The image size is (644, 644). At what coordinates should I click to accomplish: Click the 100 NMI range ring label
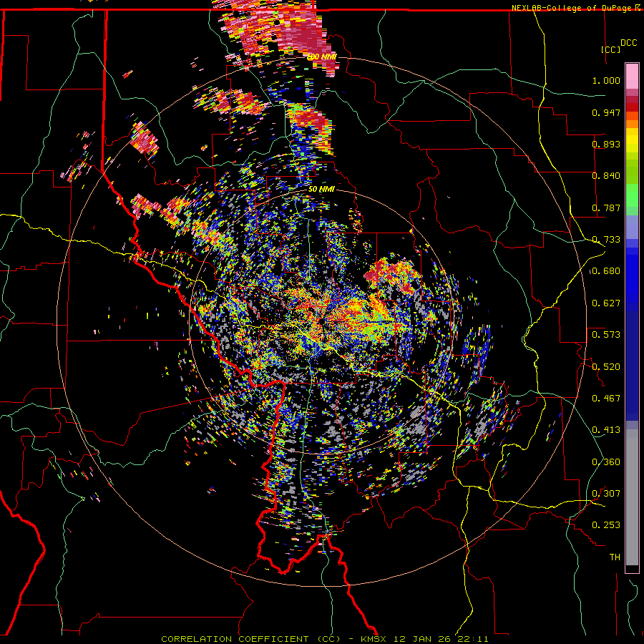pyautogui.click(x=321, y=57)
